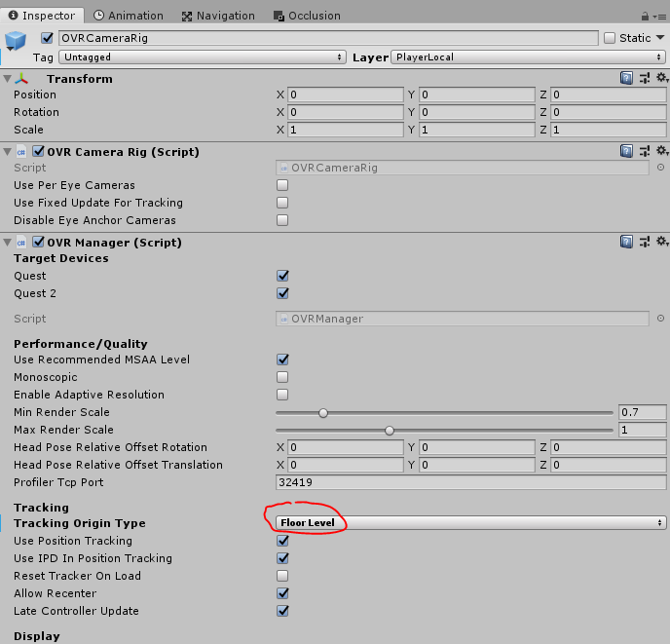Viewport: 670px width, 644px height.
Task: Click the Max Render Scale value field
Action: click(642, 430)
